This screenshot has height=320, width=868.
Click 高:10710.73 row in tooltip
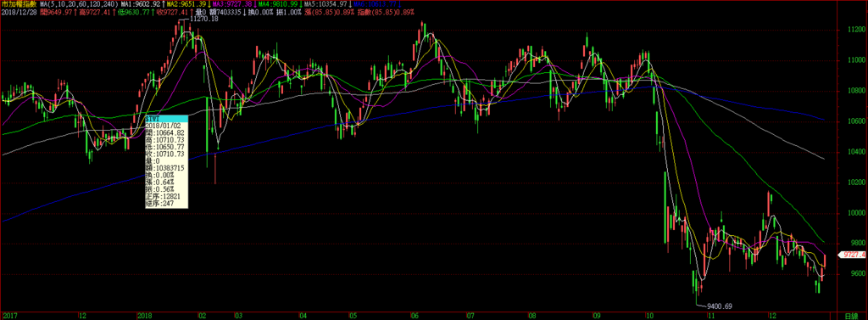point(165,139)
